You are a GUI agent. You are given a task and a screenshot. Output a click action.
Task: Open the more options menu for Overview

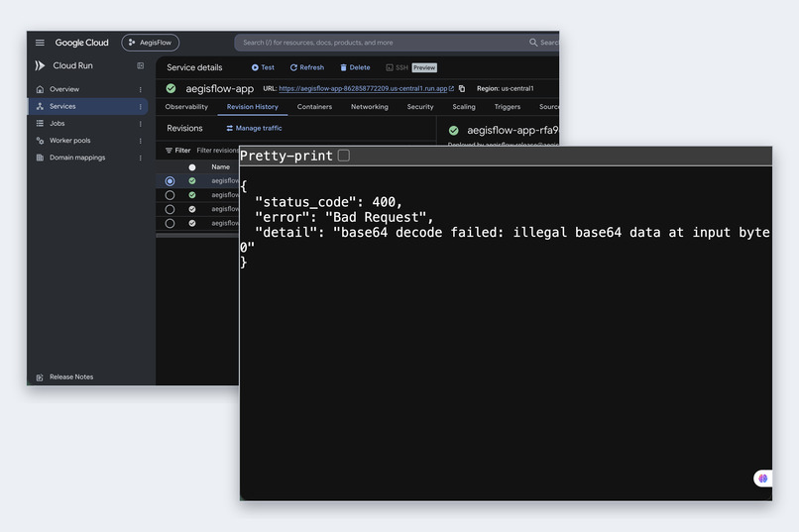(x=140, y=89)
